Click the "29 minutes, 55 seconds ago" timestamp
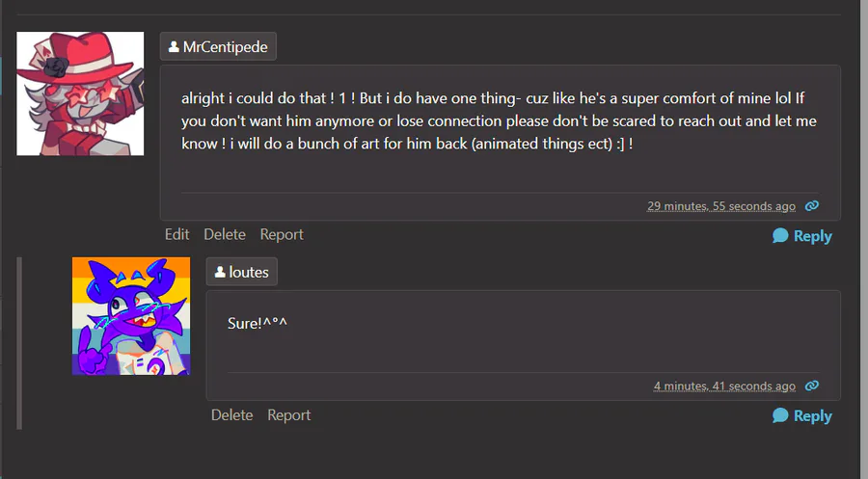868x479 pixels. (x=721, y=206)
